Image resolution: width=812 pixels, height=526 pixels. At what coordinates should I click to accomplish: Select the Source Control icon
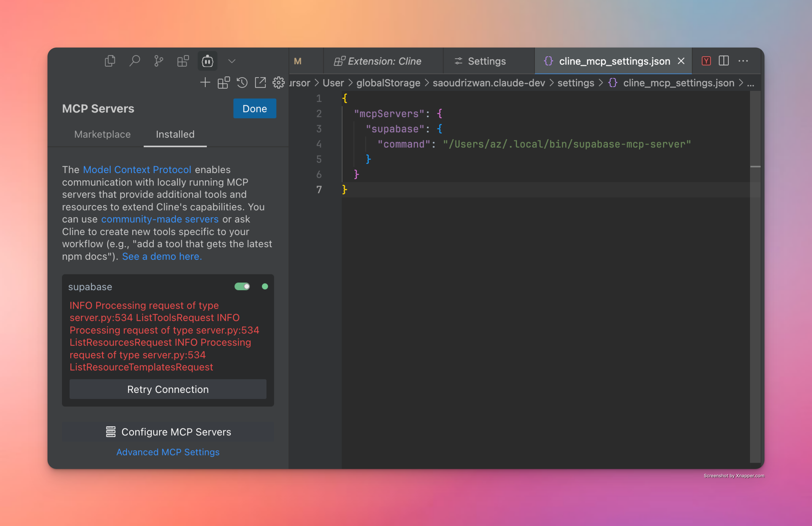click(158, 61)
